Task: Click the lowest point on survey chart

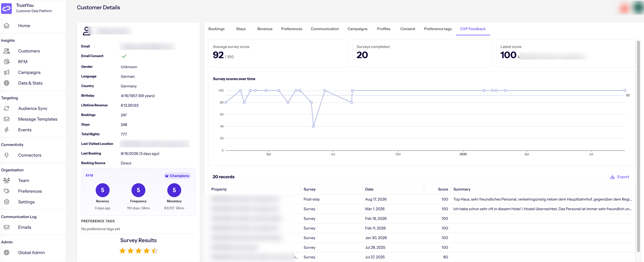Action: click(313, 126)
